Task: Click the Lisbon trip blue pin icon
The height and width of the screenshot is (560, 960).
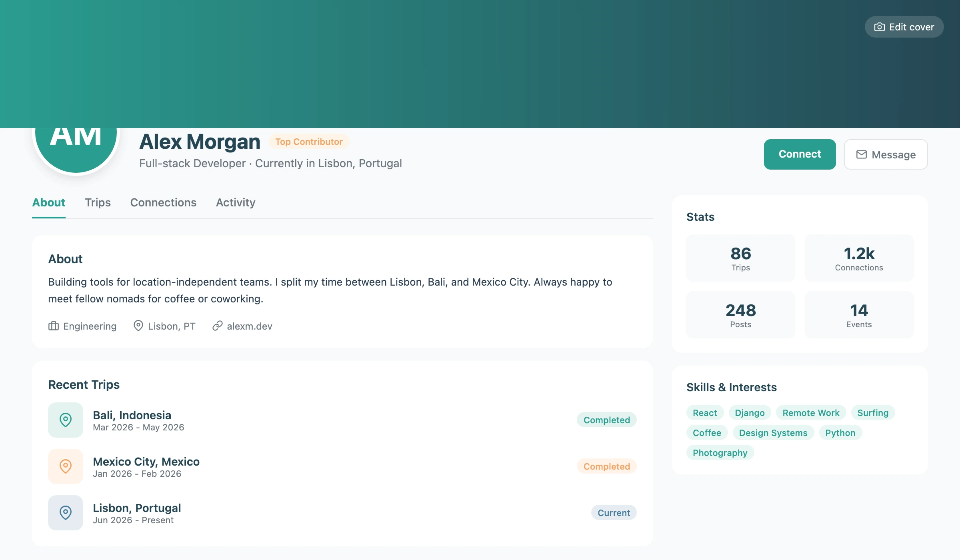Action: (x=66, y=512)
